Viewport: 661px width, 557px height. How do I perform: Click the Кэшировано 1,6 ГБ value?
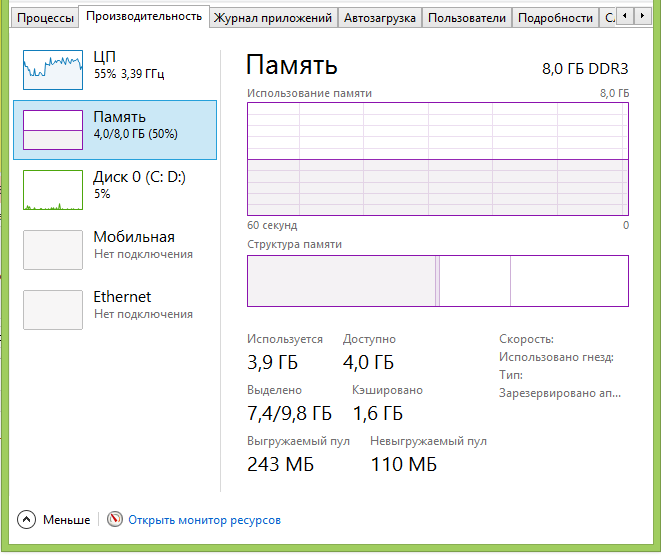[377, 414]
